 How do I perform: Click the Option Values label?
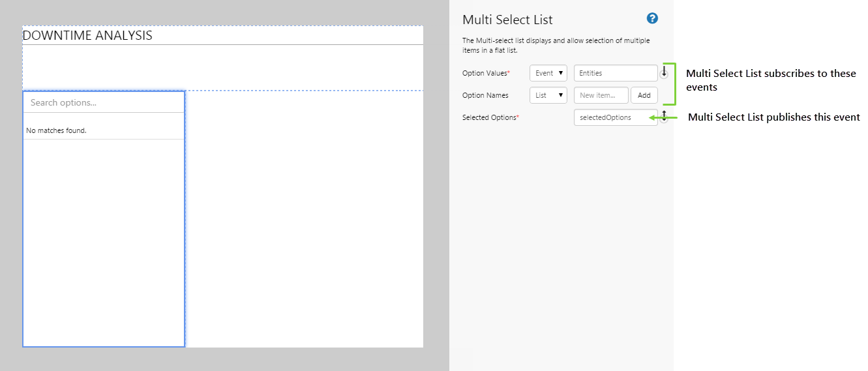pos(486,74)
